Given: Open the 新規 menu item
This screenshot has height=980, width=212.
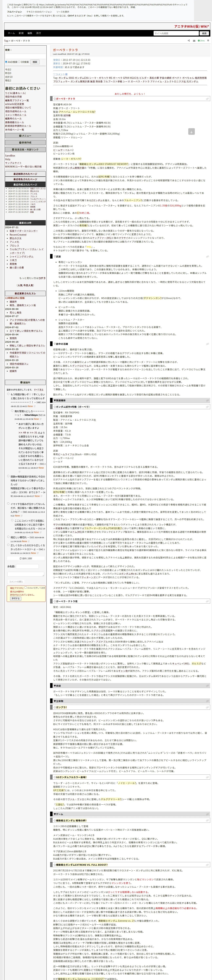Looking at the screenshot, I should (x=21, y=33).
